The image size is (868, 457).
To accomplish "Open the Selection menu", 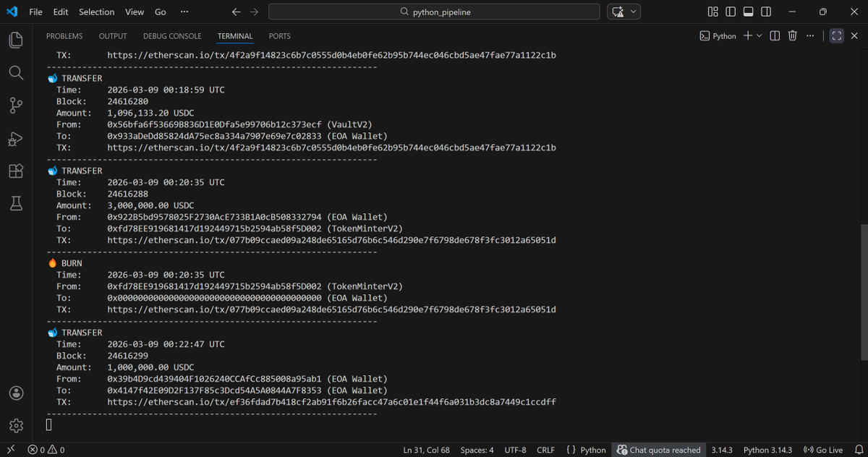I will pos(97,12).
